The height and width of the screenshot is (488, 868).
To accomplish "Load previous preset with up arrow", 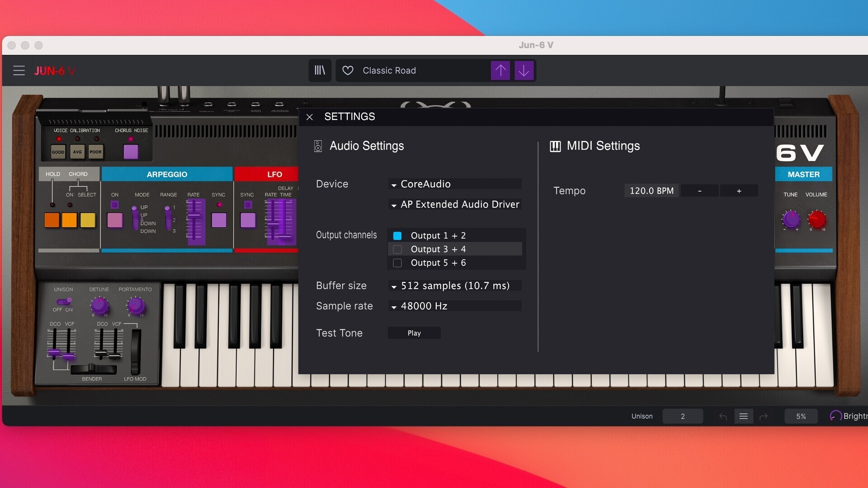I will point(500,70).
